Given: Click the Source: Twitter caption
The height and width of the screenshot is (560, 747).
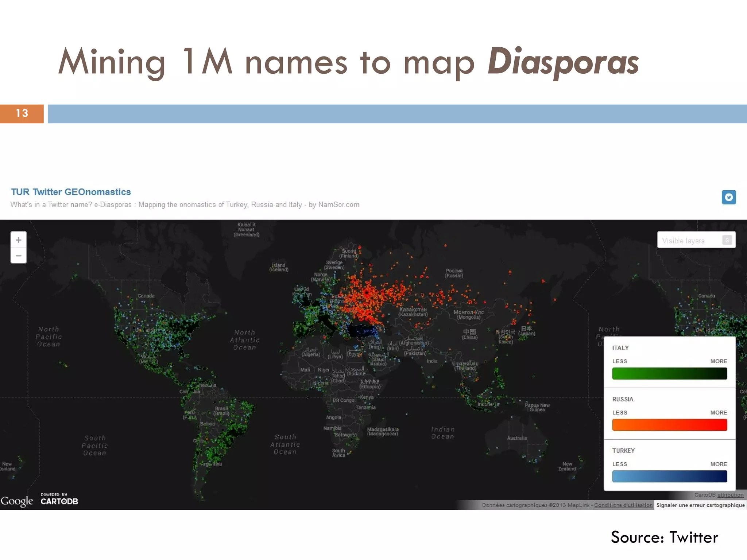Looking at the screenshot, I should pos(665,537).
